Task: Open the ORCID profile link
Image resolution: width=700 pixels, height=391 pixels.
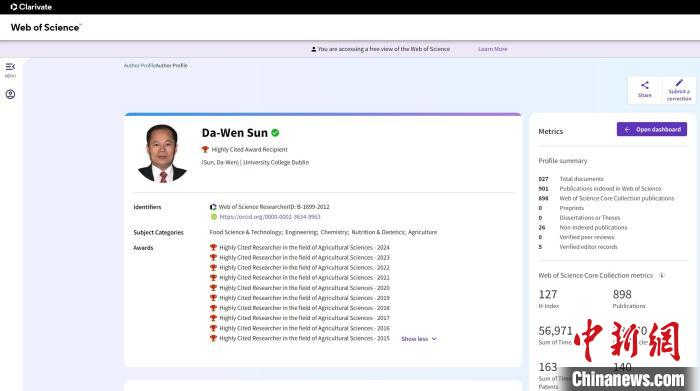Action: [270, 217]
